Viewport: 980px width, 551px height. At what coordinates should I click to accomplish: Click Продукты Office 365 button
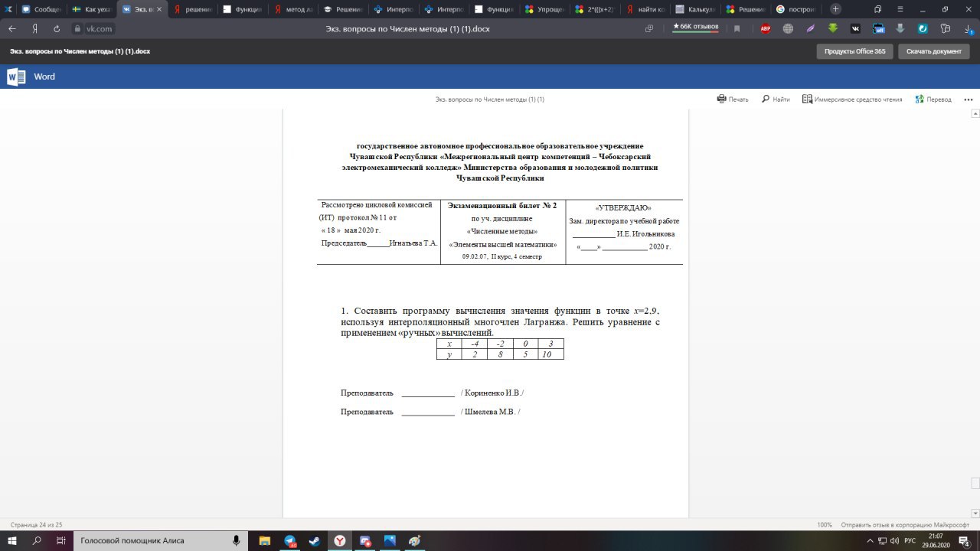tap(854, 51)
